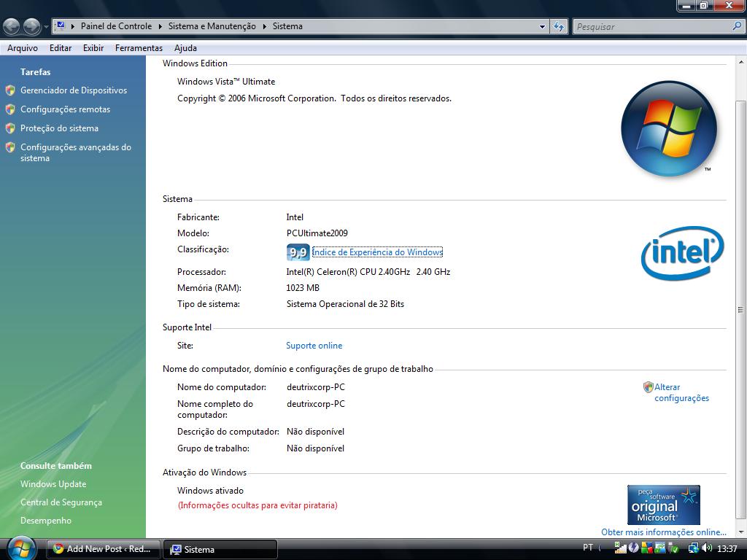Click shield icon beside Configurações avançadas
Image resolution: width=747 pixels, height=560 pixels.
(x=10, y=147)
